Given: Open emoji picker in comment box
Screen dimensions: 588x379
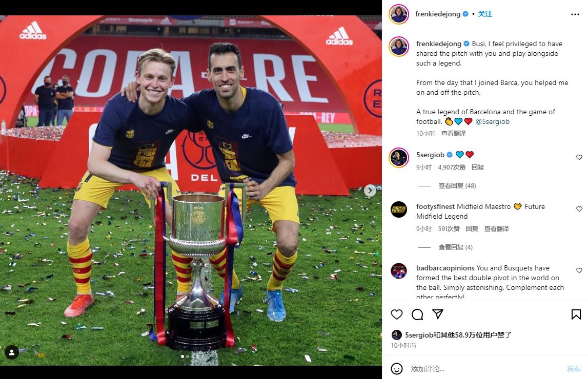Looking at the screenshot, I should click(x=396, y=369).
